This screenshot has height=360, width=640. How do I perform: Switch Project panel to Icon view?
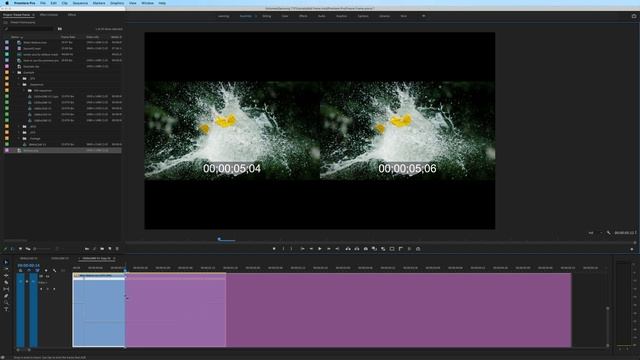coord(20,249)
